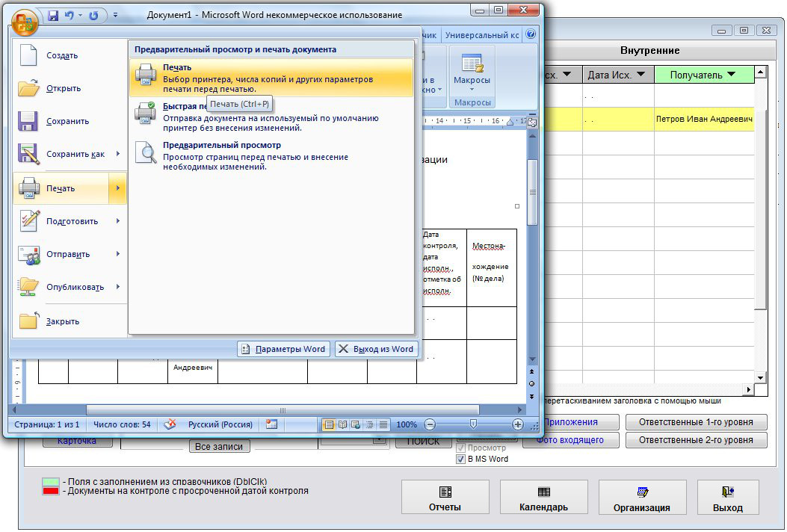
Task: Click Word vertical scrollbar up arrow
Action: [x=532, y=135]
